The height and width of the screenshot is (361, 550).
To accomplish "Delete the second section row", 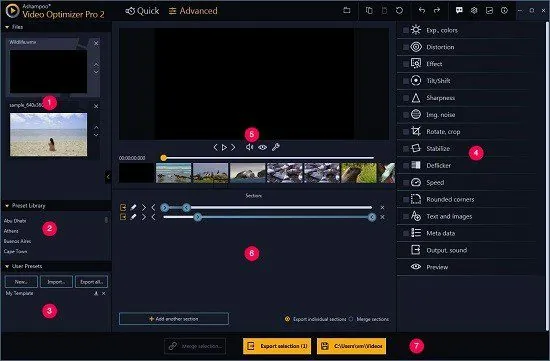I will 382,218.
